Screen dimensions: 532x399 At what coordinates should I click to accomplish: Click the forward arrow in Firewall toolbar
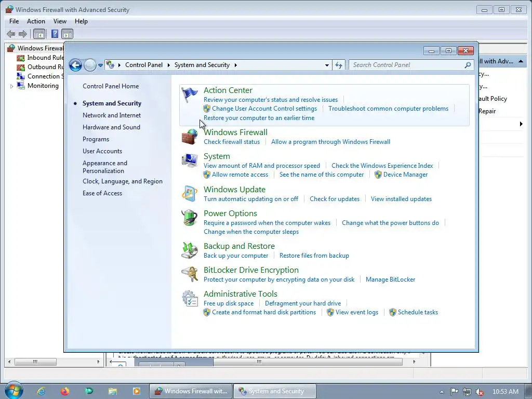23,34
